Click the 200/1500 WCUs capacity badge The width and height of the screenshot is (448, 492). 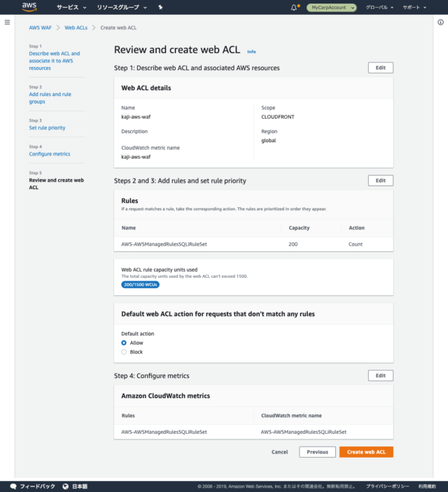tap(140, 285)
